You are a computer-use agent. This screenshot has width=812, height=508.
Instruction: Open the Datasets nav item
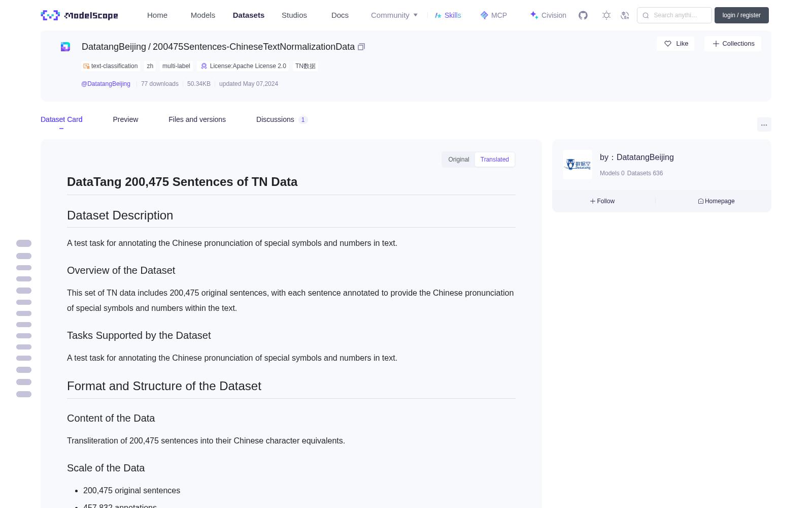click(x=249, y=15)
